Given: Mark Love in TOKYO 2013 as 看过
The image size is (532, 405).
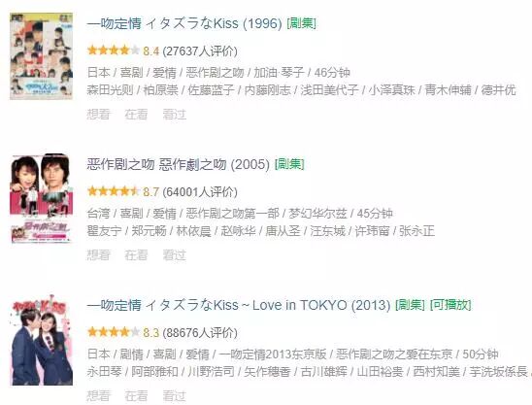Looking at the screenshot, I should pyautogui.click(x=175, y=396).
